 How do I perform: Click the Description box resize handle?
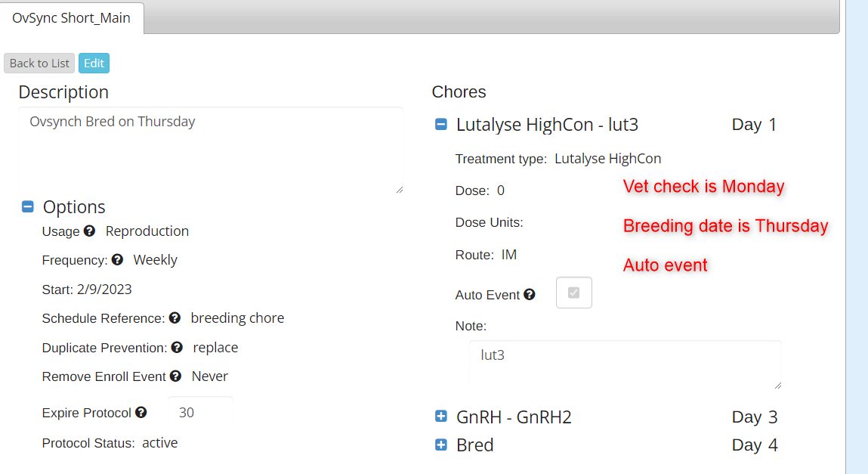pos(399,190)
